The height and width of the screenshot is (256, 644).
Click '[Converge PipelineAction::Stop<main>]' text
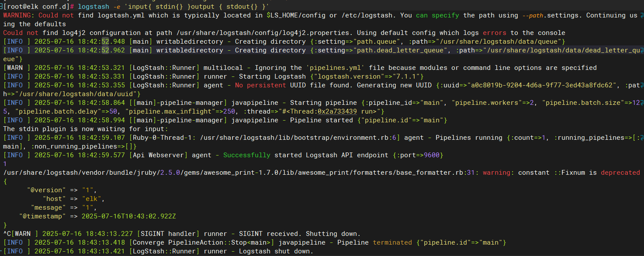click(x=202, y=242)
